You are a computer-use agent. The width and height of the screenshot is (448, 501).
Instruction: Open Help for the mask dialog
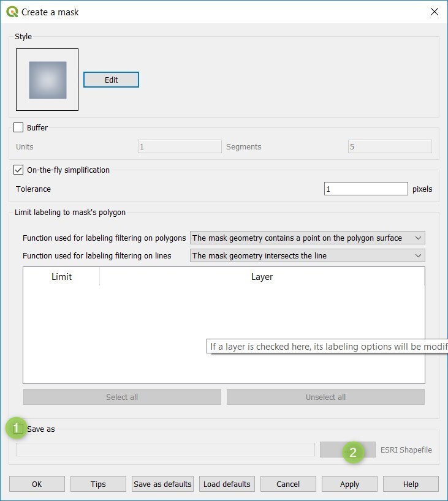[411, 484]
